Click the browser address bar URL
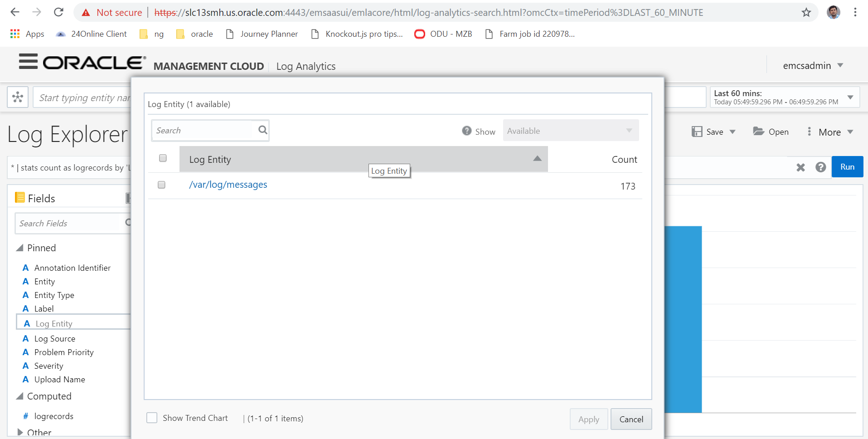 (428, 13)
